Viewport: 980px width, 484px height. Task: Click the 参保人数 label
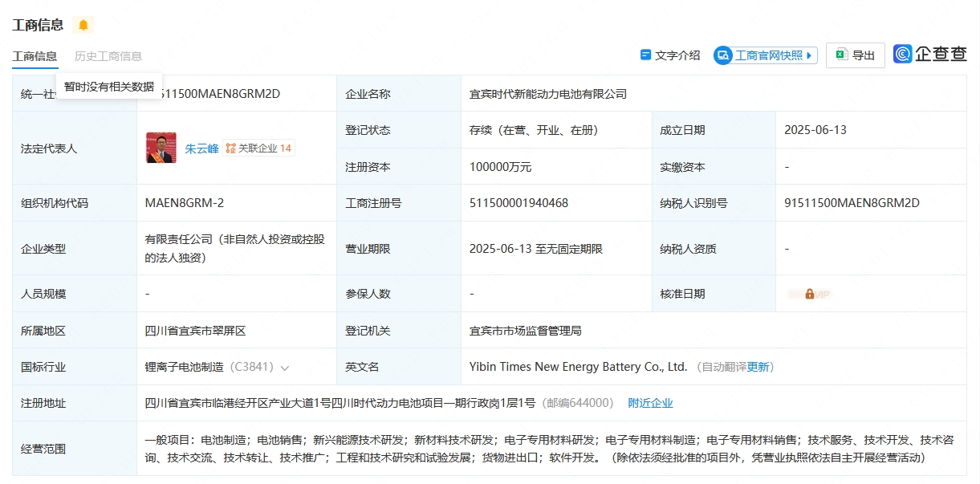click(368, 294)
